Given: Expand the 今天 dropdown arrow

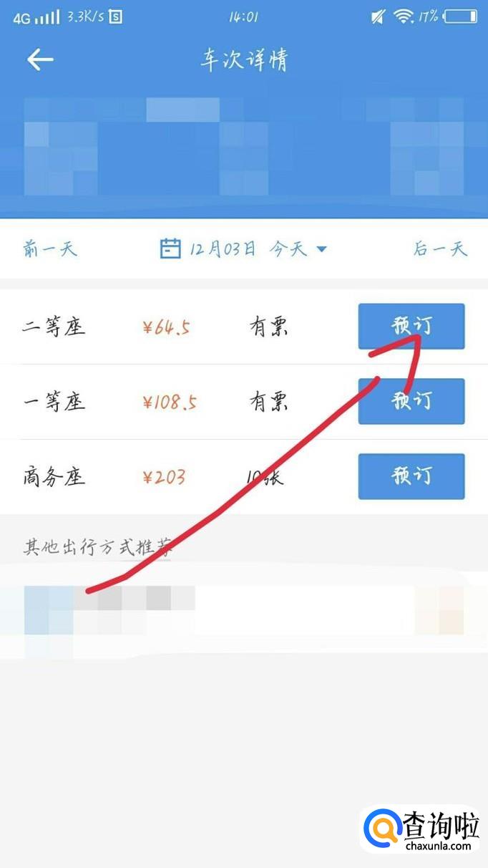Looking at the screenshot, I should coord(321,249).
